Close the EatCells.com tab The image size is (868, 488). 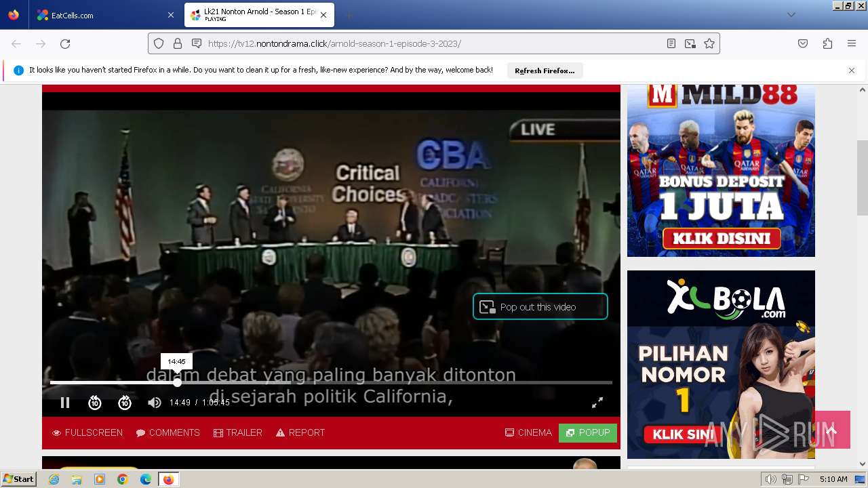(x=170, y=15)
